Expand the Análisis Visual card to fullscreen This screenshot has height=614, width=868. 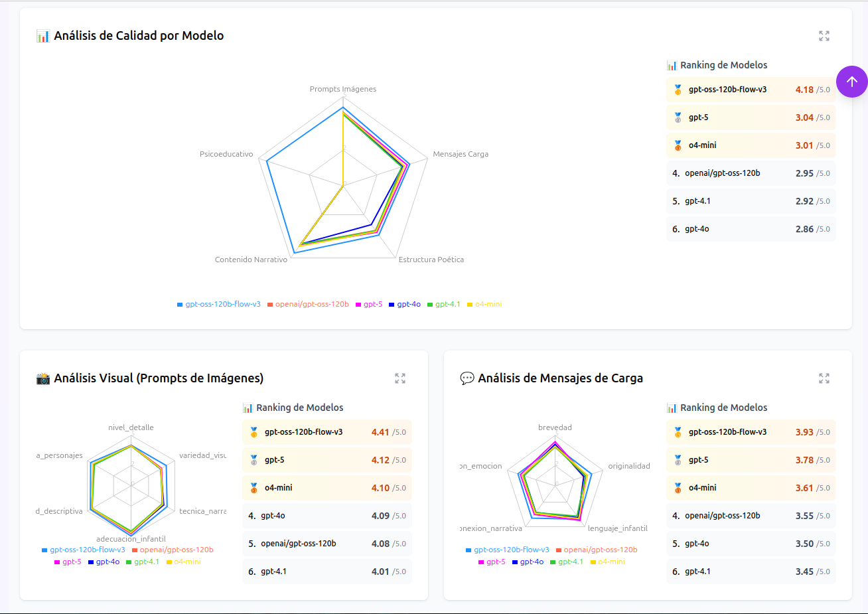click(x=400, y=378)
